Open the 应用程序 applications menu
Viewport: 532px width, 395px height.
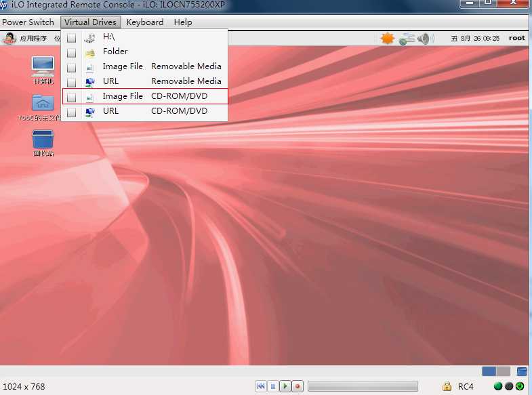click(33, 39)
